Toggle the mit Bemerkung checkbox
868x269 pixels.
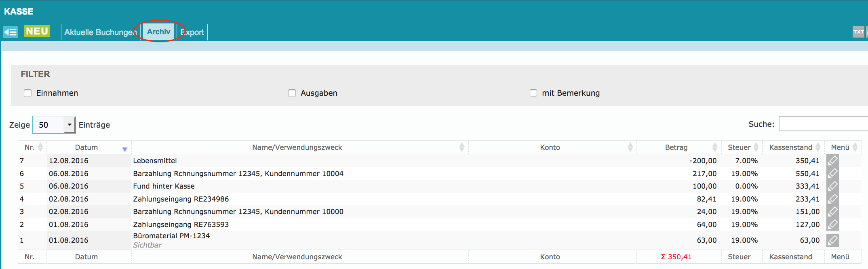coord(533,93)
